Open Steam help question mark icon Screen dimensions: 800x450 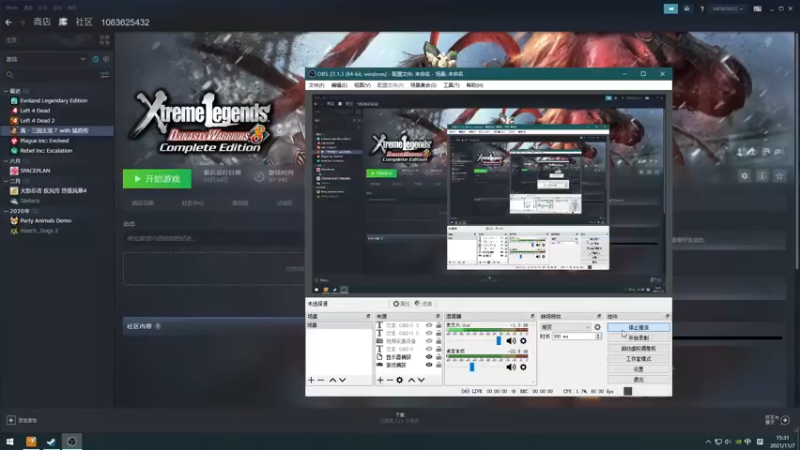702,9
